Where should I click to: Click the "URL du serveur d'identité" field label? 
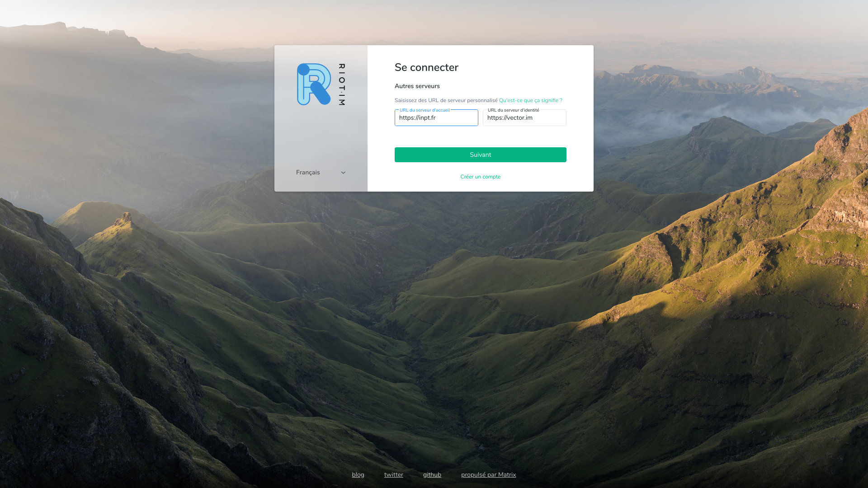[x=513, y=110]
